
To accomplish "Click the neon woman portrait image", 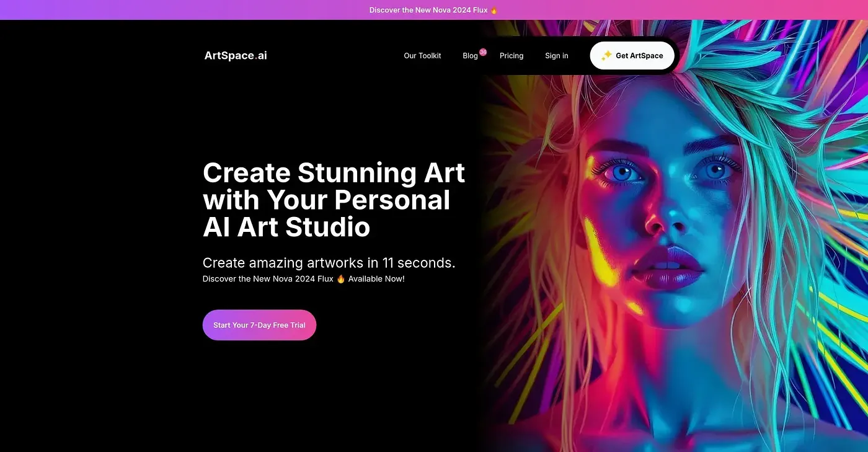I will click(673, 236).
